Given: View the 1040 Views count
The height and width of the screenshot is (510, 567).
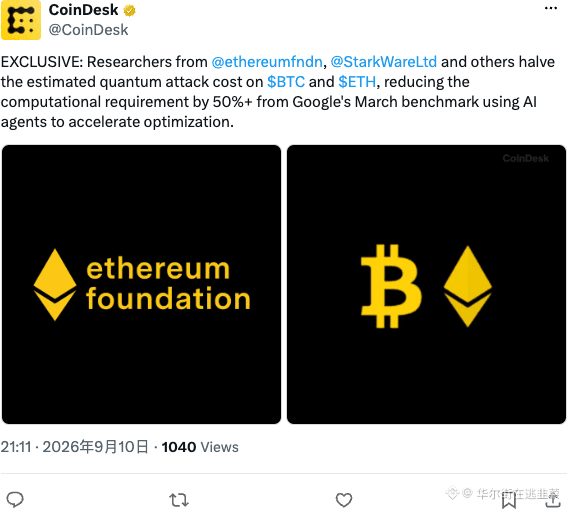Looking at the screenshot, I should (200, 447).
